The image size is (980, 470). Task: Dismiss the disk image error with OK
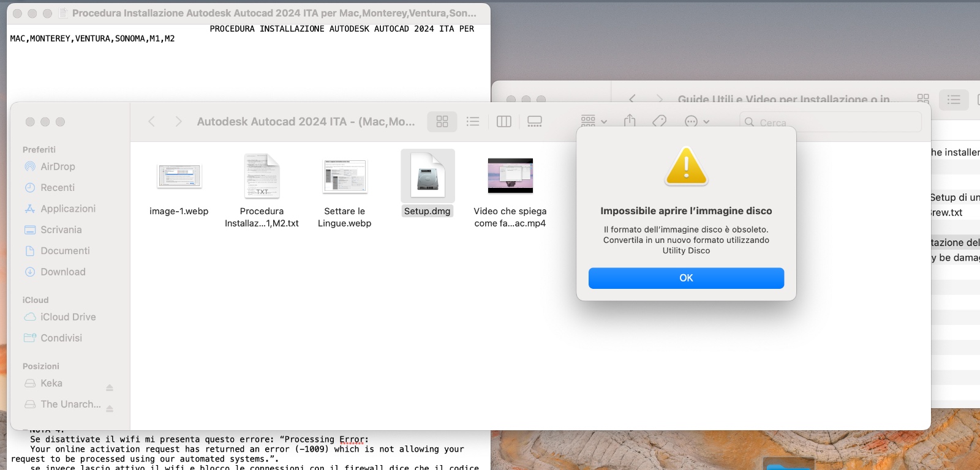686,278
